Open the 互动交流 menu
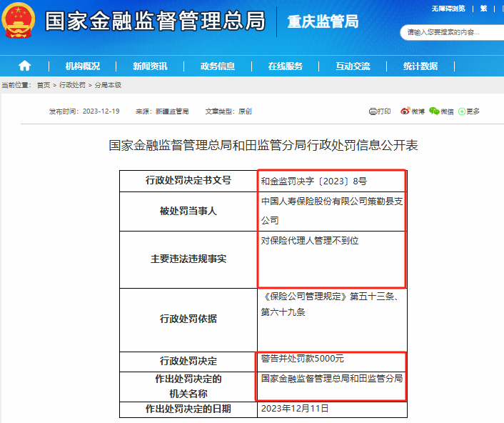Image resolution: width=504 pixels, height=423 pixels. (x=353, y=66)
